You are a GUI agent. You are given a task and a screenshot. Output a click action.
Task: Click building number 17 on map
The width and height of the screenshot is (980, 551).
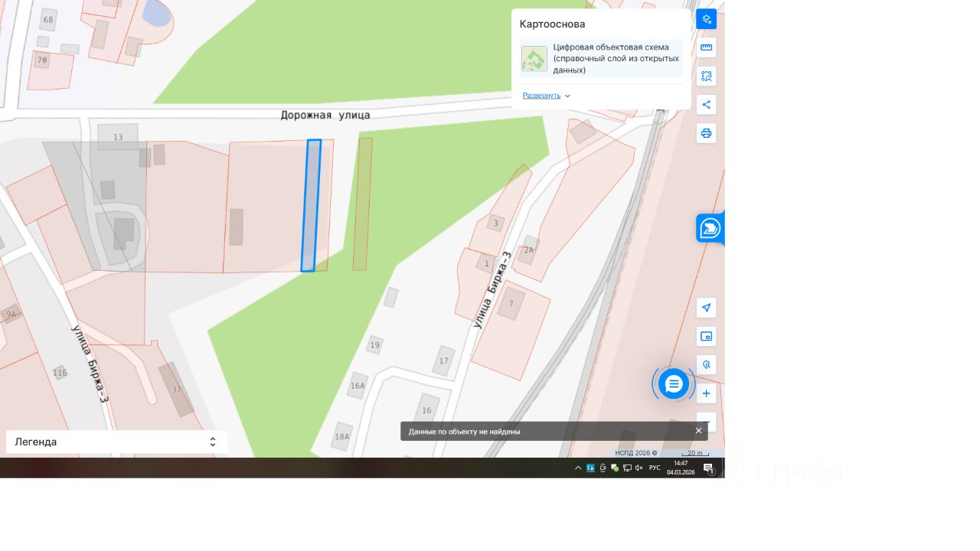pos(443,361)
